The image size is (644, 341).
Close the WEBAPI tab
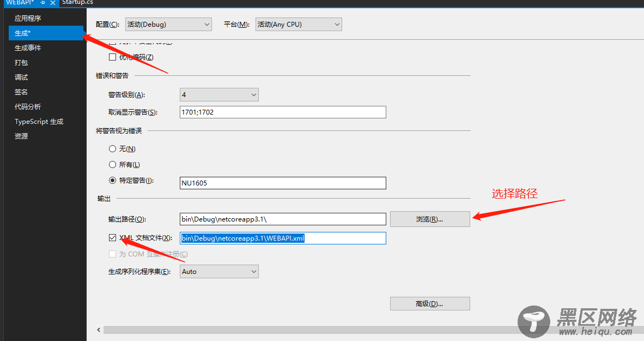click(x=52, y=3)
